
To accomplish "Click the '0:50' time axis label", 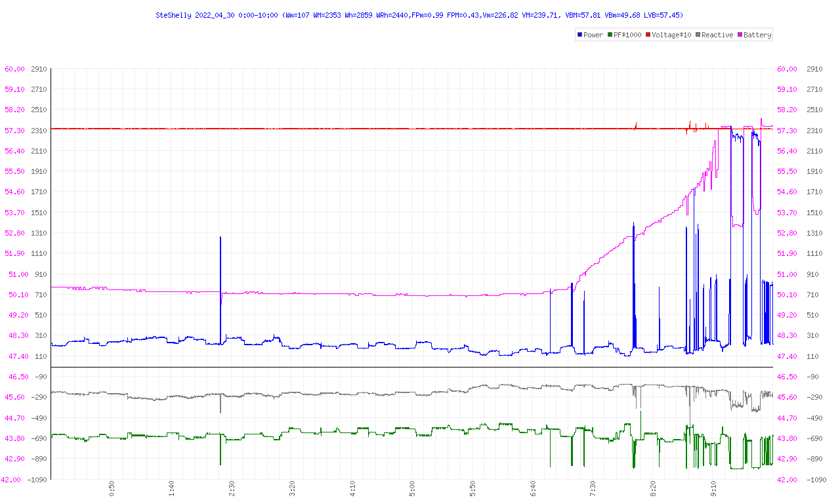I will point(112,490).
